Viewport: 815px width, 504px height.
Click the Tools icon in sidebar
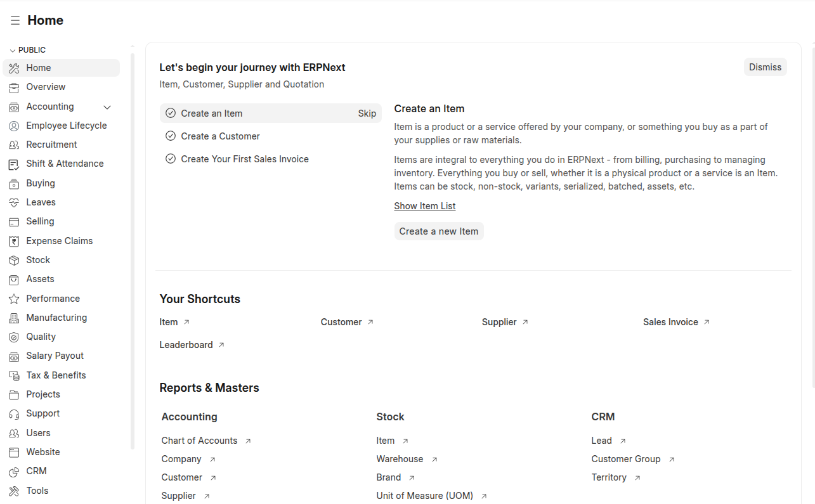14,491
